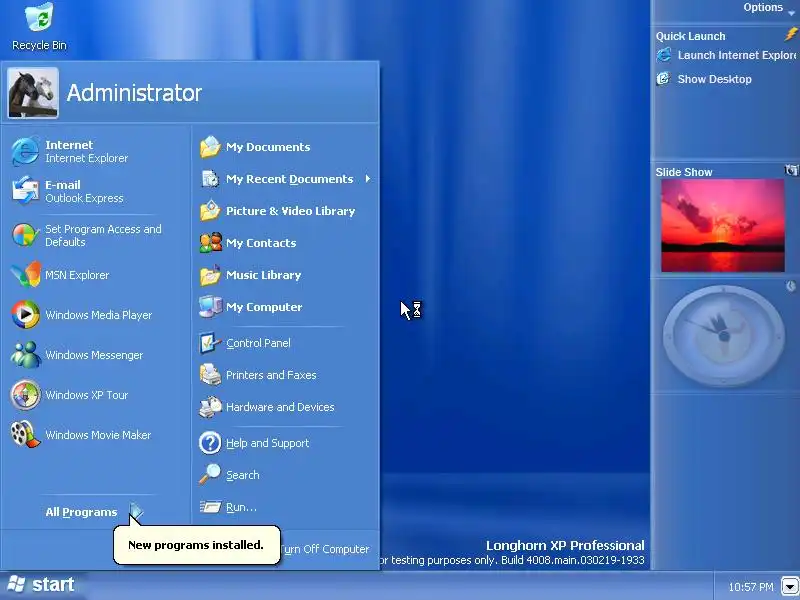Click the Search magnifying glass icon
The height and width of the screenshot is (600, 800).
pyautogui.click(x=210, y=474)
